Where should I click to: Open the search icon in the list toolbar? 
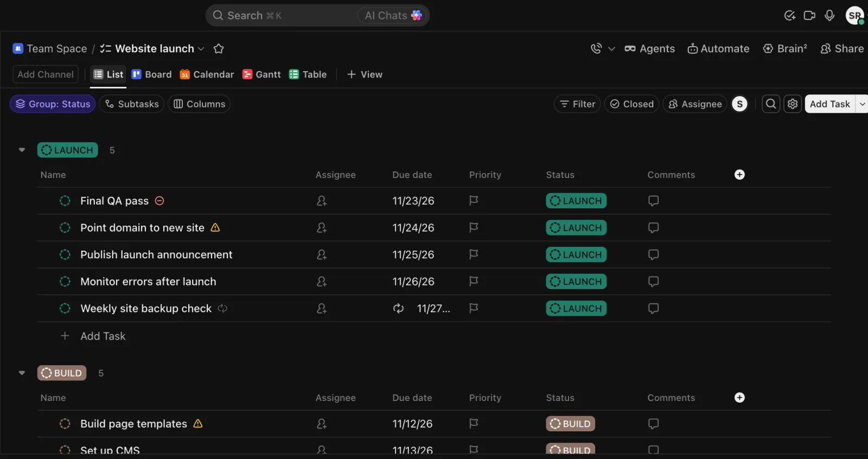[x=771, y=104]
